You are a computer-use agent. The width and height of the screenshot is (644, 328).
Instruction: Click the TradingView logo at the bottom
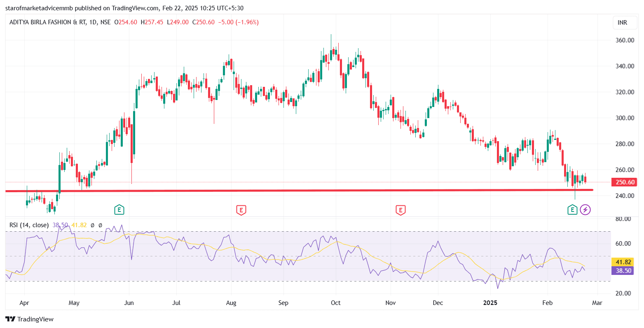(x=29, y=319)
